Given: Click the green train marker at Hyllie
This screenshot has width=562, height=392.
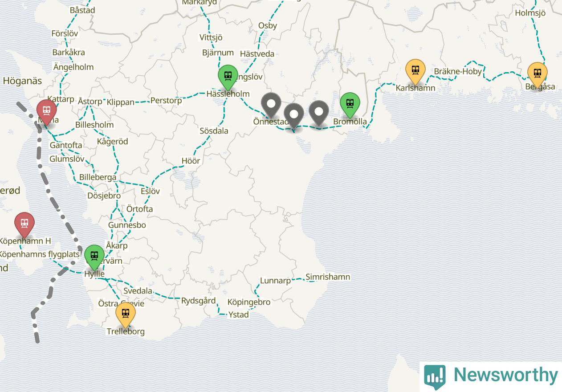Looking at the screenshot, I should (94, 257).
